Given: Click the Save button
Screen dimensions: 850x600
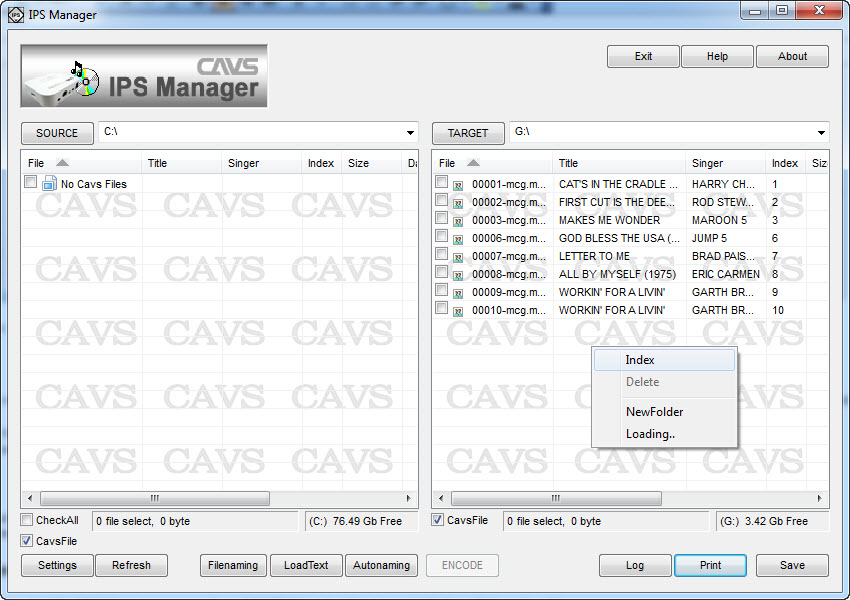Looking at the screenshot, I should click(x=791, y=565).
